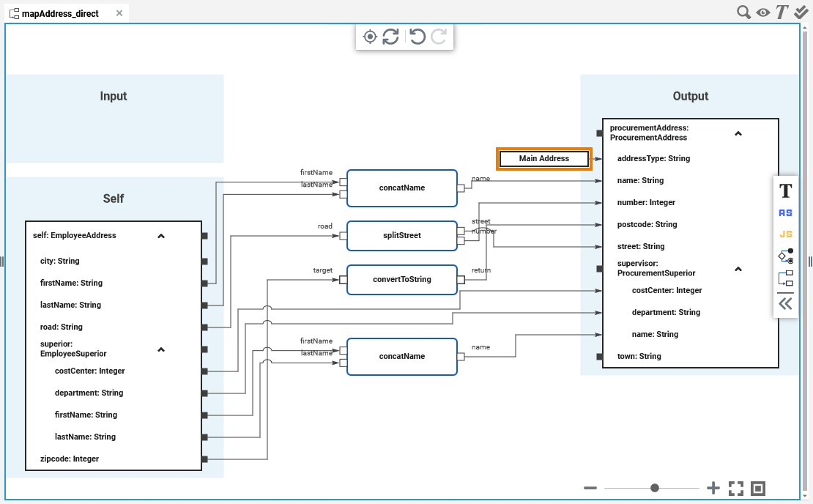Image resolution: width=813 pixels, height=504 pixels.
Task: Click the department: String input attribute
Action: click(89, 393)
